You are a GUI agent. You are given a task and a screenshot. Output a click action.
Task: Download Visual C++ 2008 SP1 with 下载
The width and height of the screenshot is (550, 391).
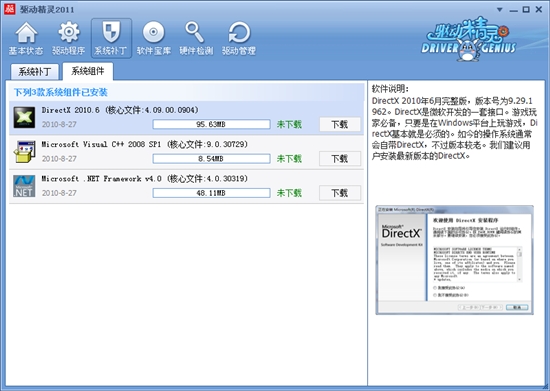[340, 159]
